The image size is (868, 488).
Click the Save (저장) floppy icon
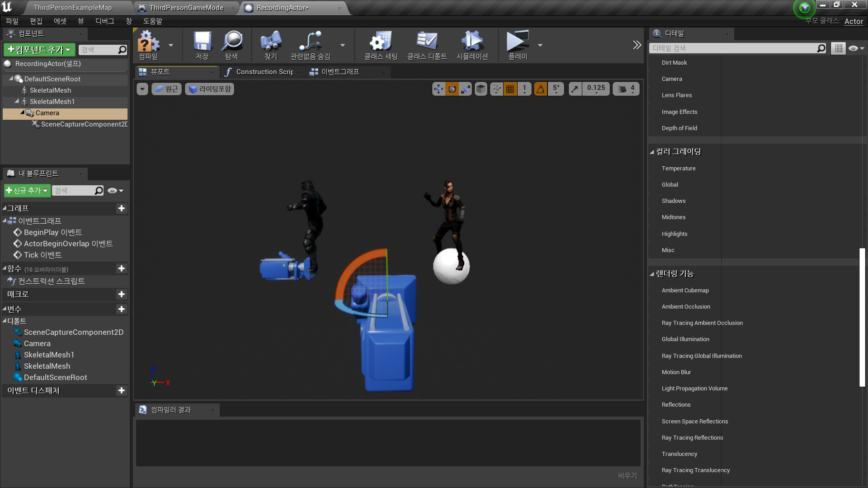point(202,45)
